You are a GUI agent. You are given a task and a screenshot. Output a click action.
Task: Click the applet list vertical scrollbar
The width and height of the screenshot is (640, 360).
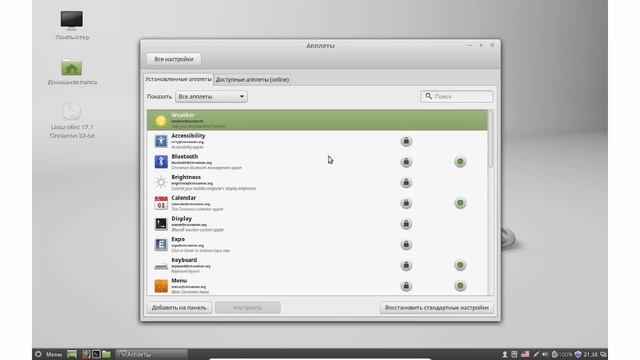click(x=491, y=139)
